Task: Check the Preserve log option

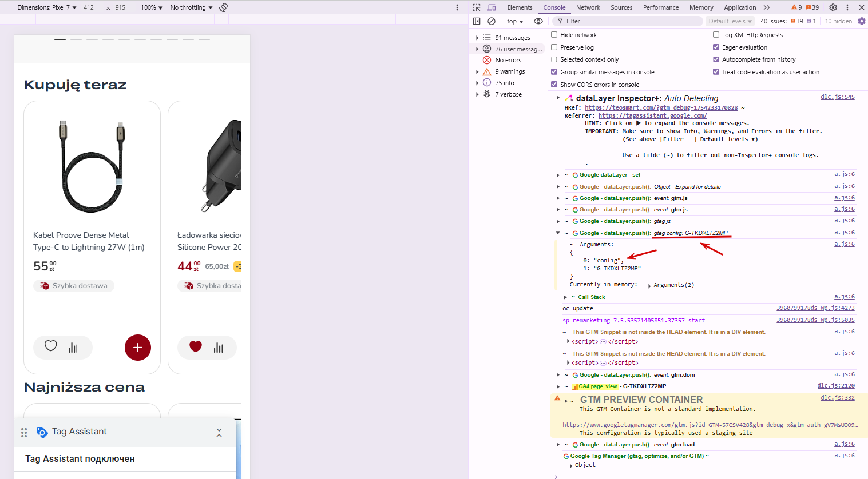Action: click(x=554, y=47)
